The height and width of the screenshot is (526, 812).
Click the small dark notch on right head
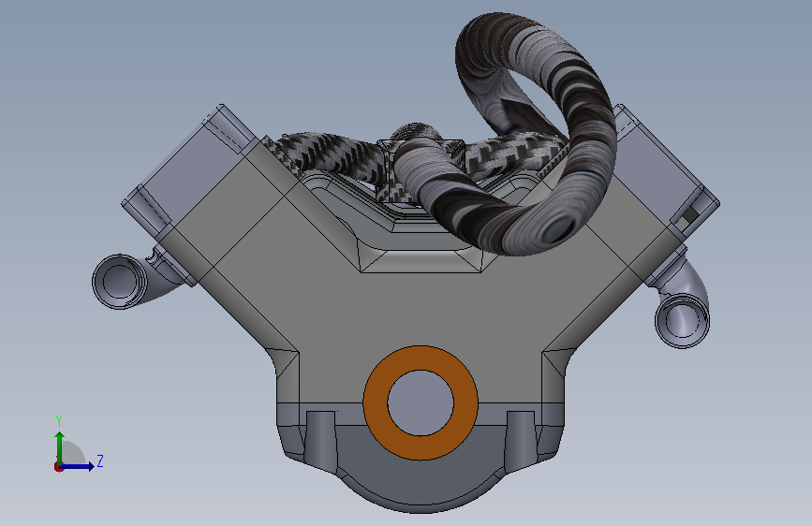click(x=688, y=214)
